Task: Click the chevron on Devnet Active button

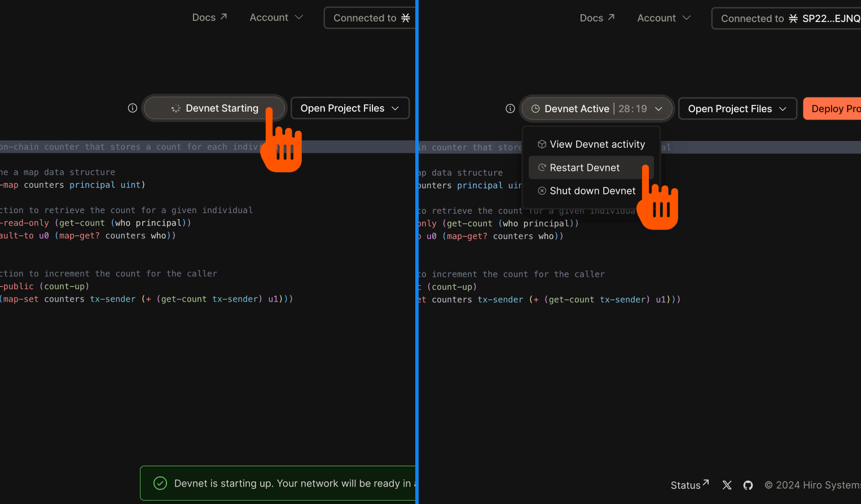Action: [x=658, y=109]
